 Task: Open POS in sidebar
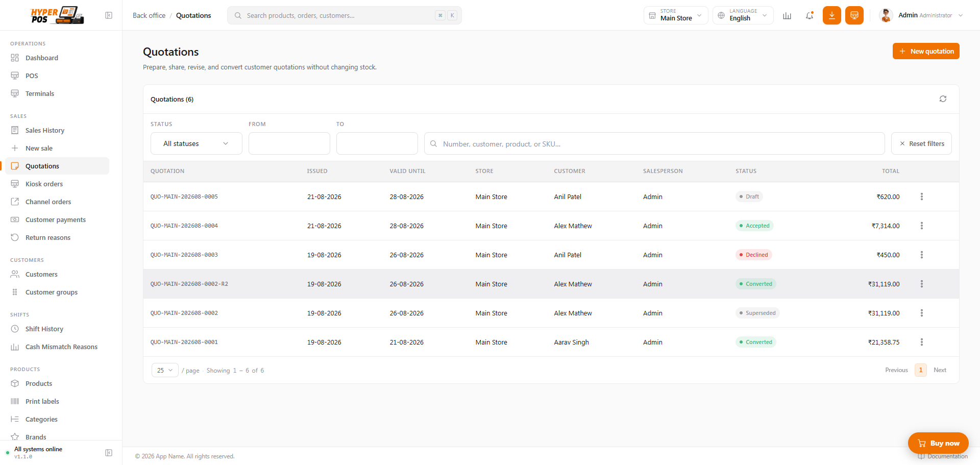57,76
